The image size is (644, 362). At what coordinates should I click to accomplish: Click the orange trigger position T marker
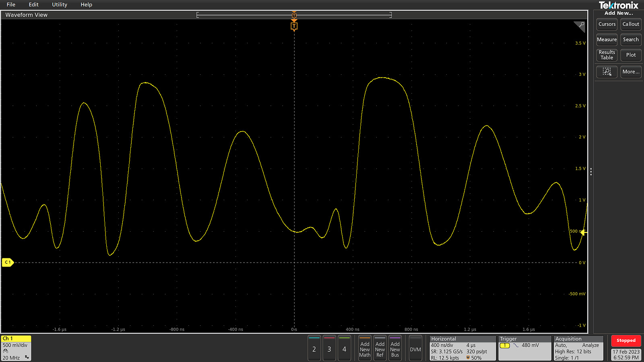coord(294,26)
